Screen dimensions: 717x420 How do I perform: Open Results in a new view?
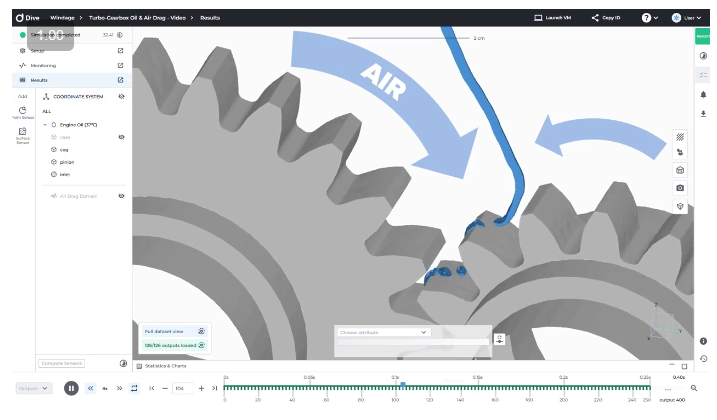[120, 80]
